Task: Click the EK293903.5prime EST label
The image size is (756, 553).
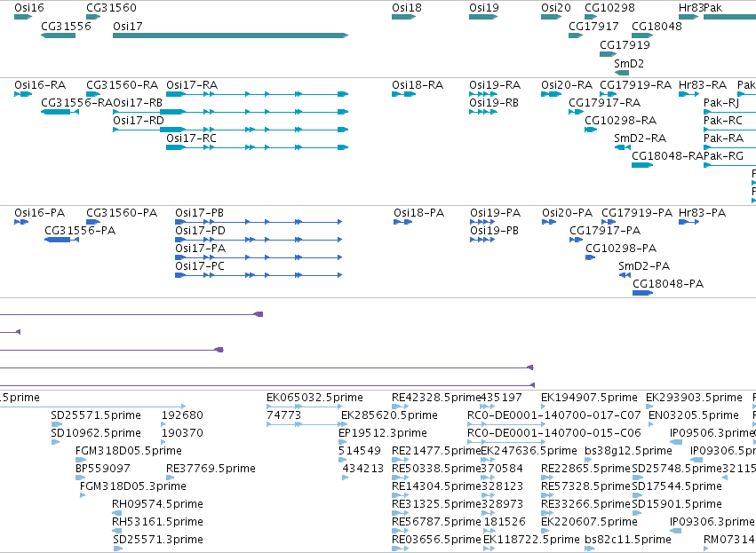Action: pos(694,398)
